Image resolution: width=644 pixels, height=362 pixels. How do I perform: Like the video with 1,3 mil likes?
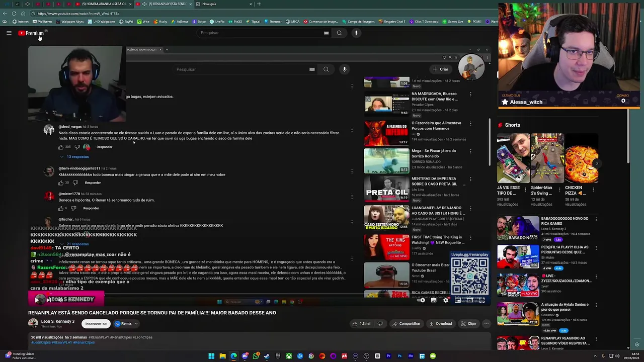[362, 324]
